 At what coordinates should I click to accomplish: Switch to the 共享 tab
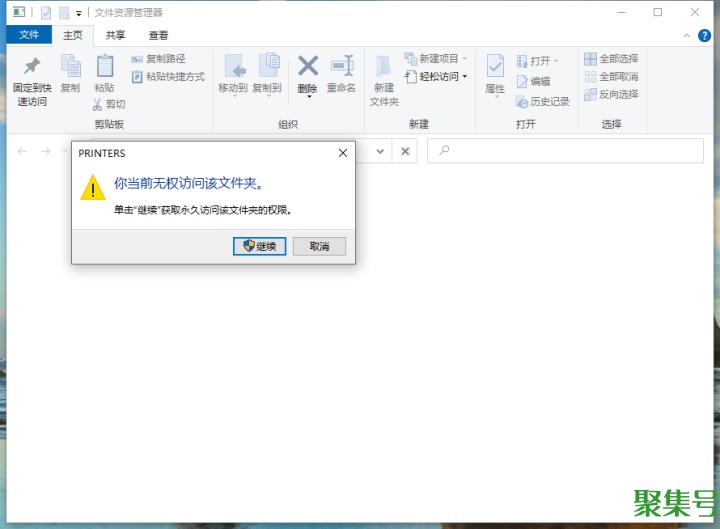point(116,35)
